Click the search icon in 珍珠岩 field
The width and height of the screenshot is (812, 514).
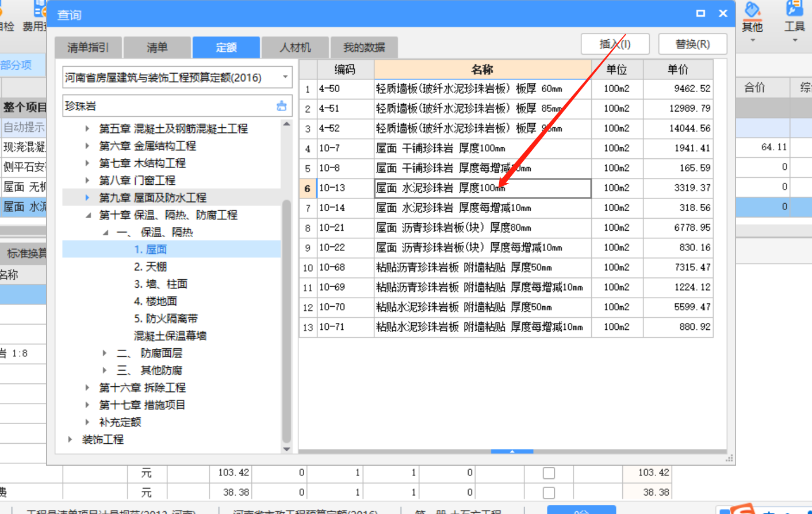click(x=281, y=106)
